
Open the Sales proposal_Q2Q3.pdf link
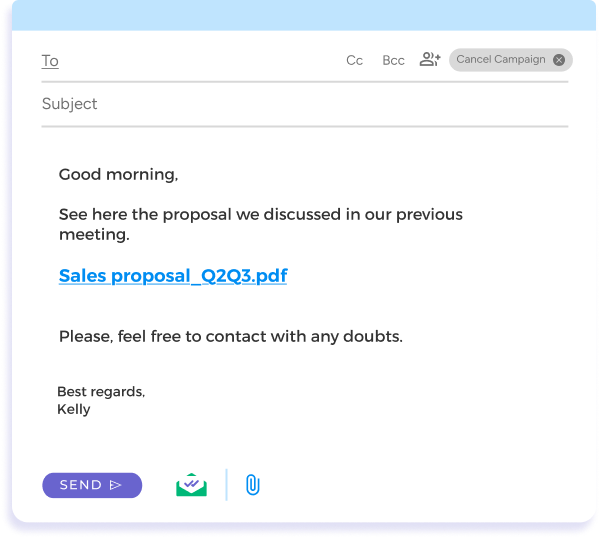tap(173, 276)
